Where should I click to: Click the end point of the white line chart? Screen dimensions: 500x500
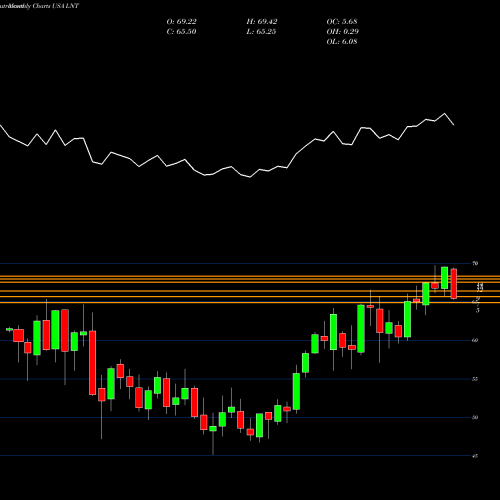(454, 125)
